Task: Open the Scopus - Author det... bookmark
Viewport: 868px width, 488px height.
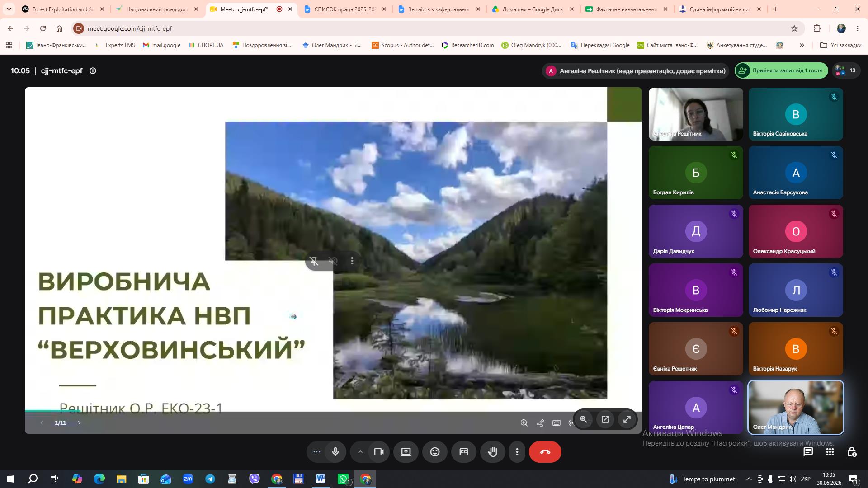Action: coord(403,45)
